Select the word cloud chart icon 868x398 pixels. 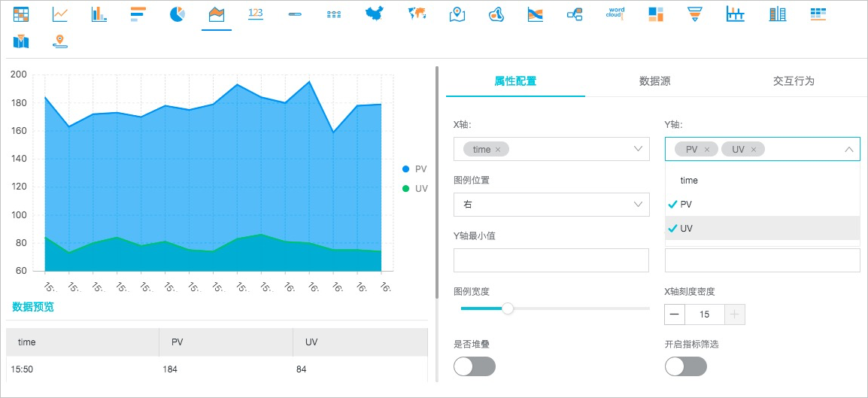point(615,14)
